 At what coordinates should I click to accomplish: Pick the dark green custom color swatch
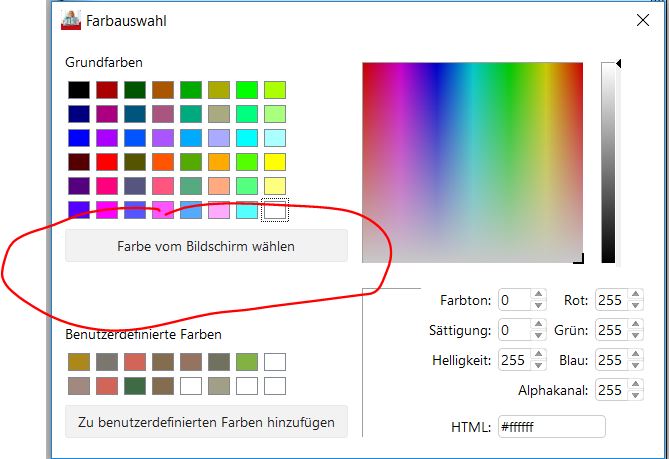135,386
